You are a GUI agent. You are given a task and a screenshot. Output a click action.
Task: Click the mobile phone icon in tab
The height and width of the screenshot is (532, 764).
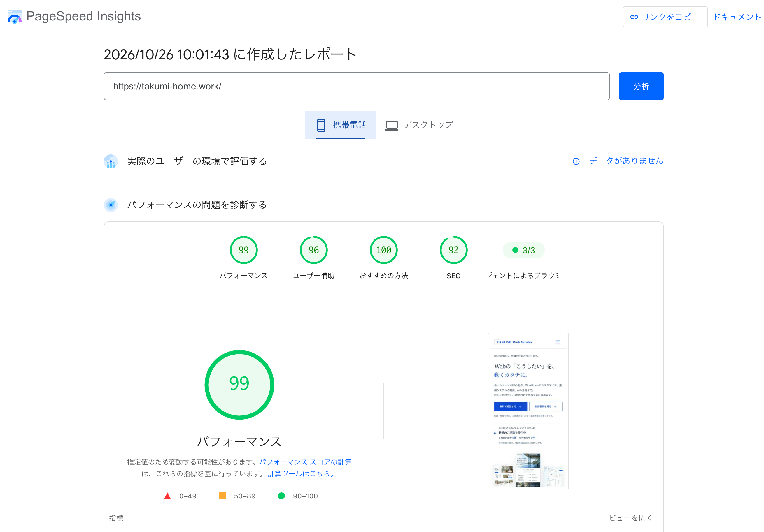tap(321, 125)
